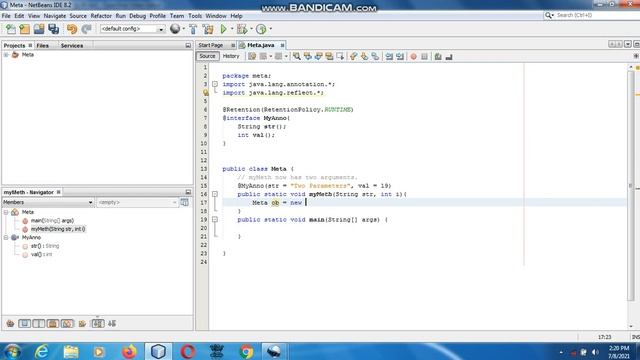
Task: Toggle Show Inner Classes filter in Navigator
Action: 67,324
